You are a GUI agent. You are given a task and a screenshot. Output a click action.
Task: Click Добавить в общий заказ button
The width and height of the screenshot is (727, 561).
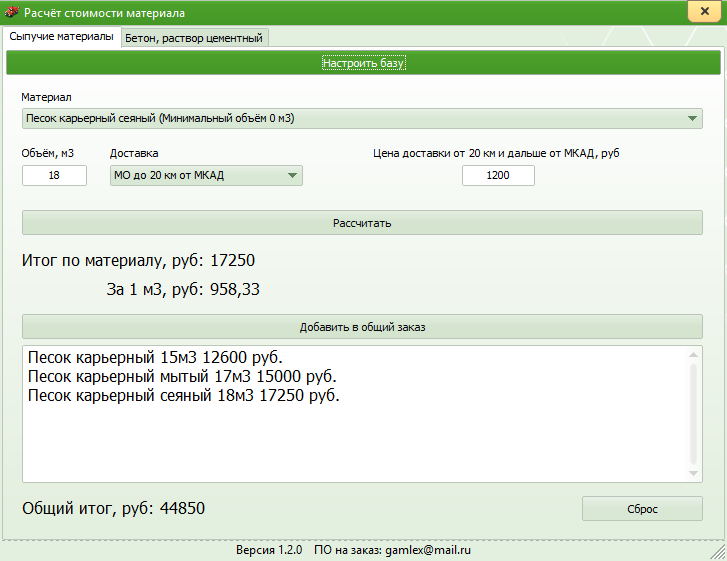[x=362, y=327]
